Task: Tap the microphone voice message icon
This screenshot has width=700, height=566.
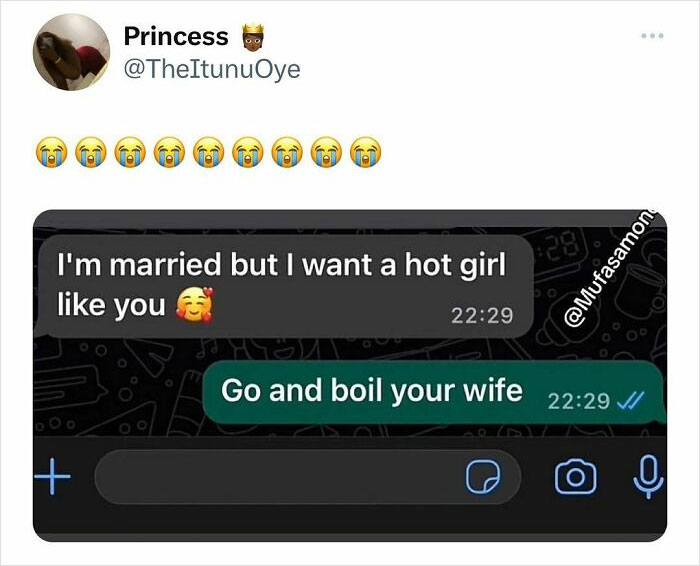Action: (649, 477)
